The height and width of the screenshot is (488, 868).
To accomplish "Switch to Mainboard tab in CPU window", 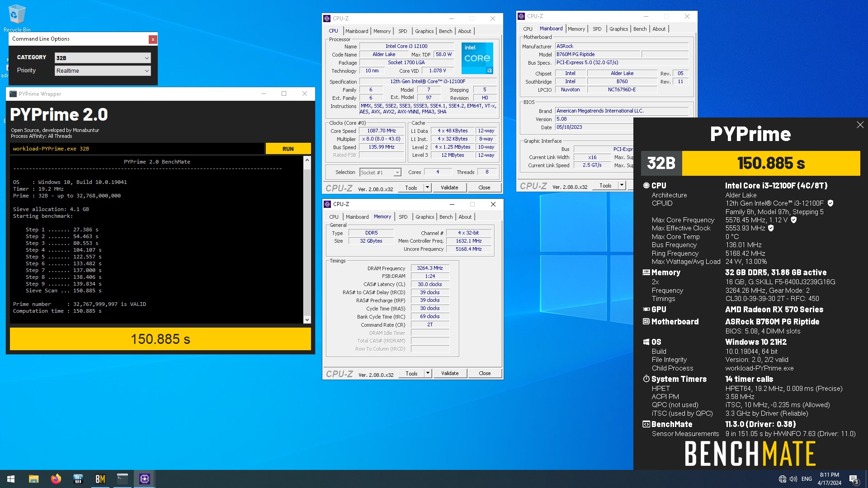I will pos(357,31).
